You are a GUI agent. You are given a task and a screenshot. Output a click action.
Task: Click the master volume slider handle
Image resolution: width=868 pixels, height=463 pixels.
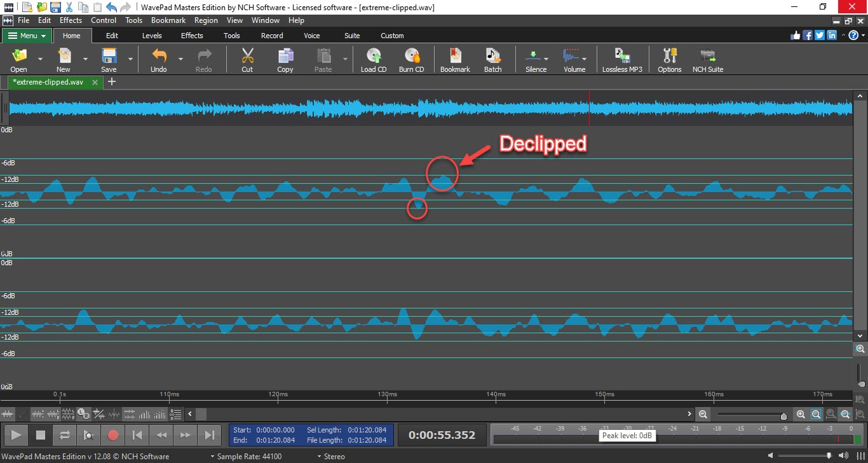pos(829,455)
